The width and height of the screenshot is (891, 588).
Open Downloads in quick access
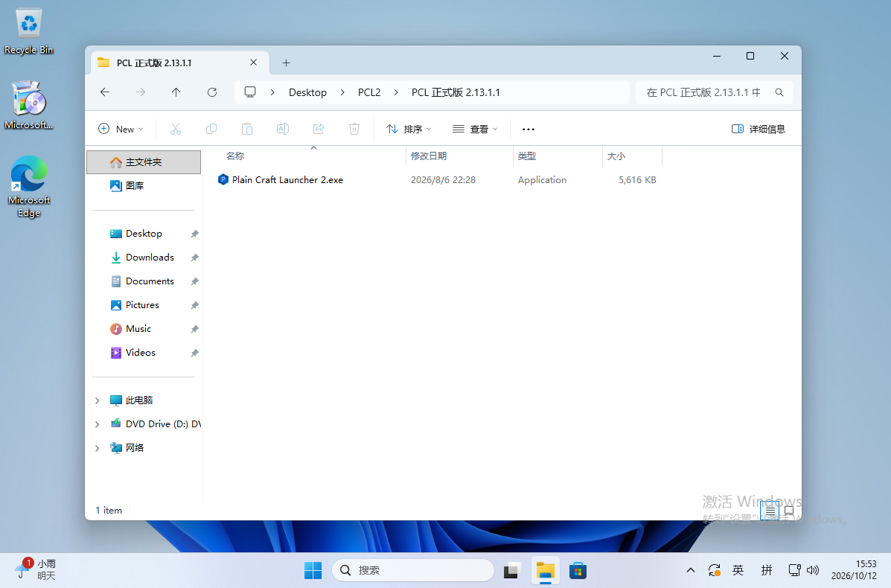(144, 258)
